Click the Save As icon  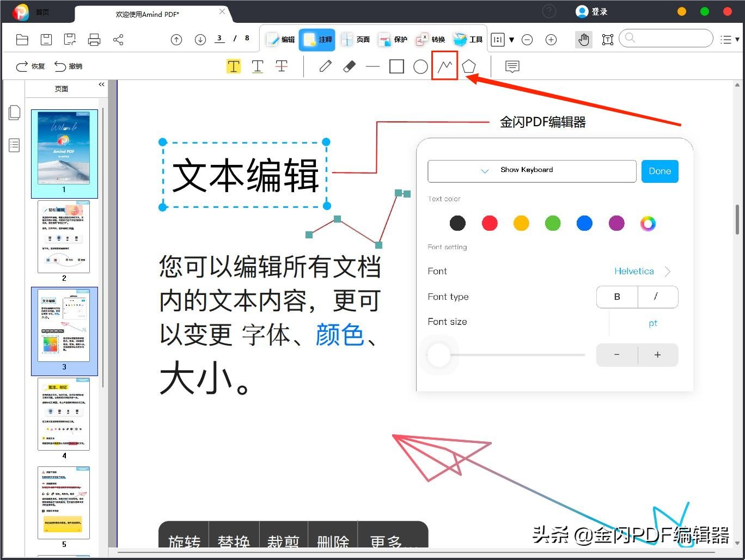[70, 39]
